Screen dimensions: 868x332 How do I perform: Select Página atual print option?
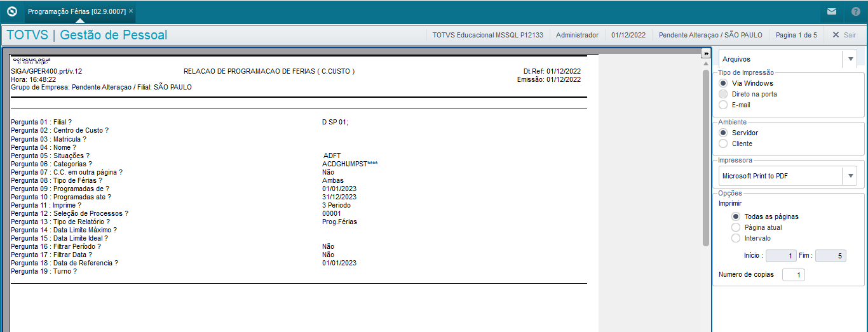736,227
